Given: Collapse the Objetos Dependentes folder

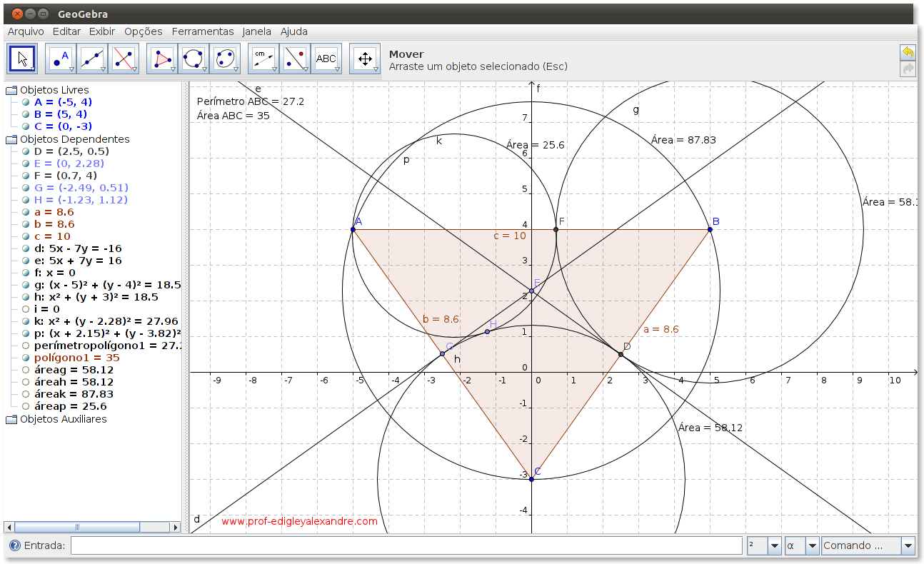Looking at the screenshot, I should 10,140.
